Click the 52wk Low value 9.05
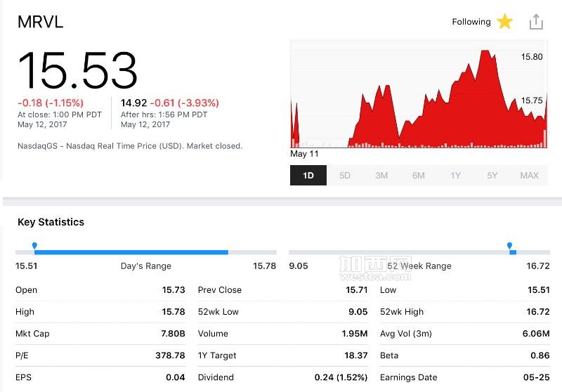 pyautogui.click(x=358, y=312)
